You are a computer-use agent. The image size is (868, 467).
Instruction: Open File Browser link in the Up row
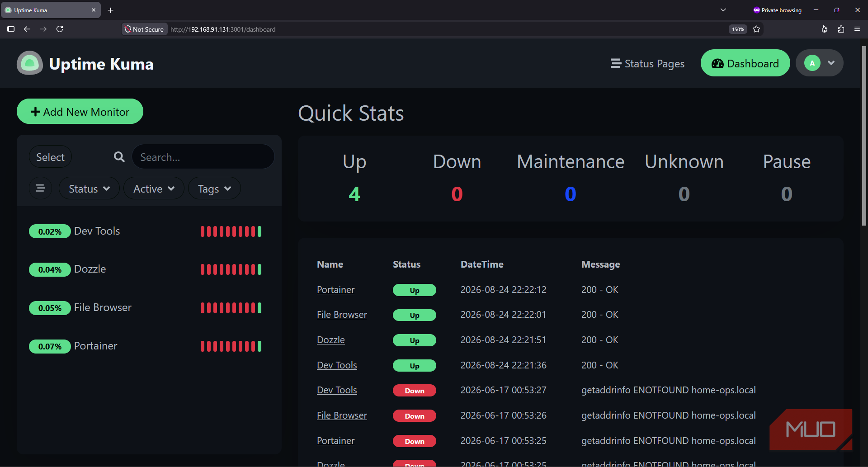(342, 315)
